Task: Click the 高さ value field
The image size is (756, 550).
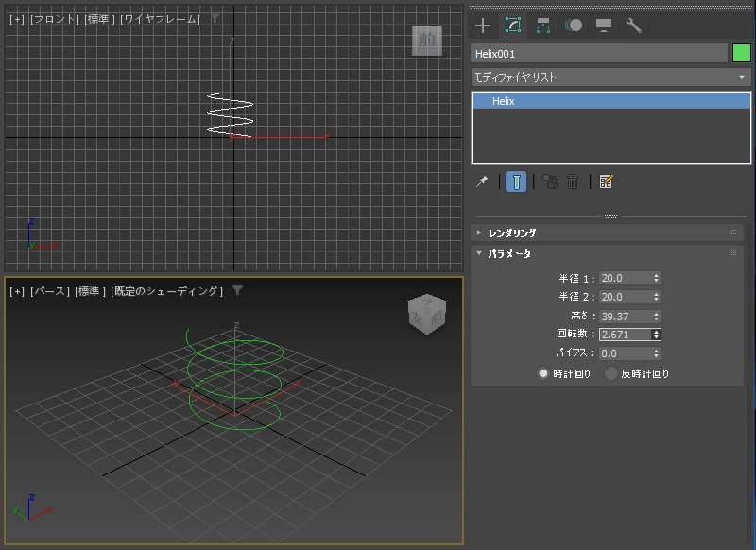Action: click(626, 317)
